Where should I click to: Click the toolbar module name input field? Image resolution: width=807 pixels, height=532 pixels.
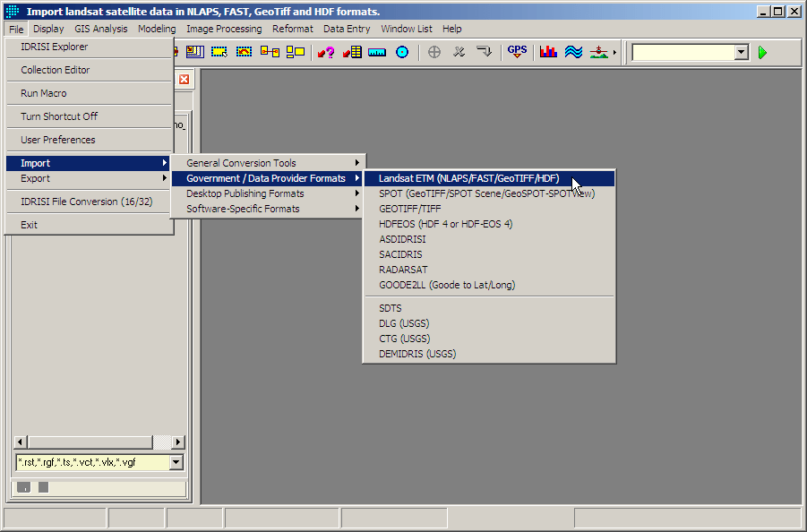[x=683, y=52]
